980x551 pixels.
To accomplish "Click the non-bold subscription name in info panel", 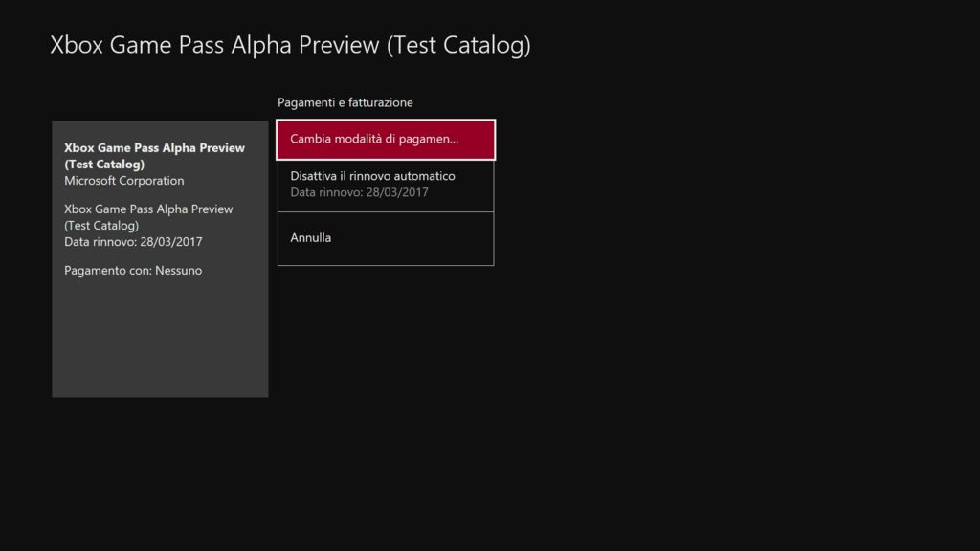I will [147, 217].
